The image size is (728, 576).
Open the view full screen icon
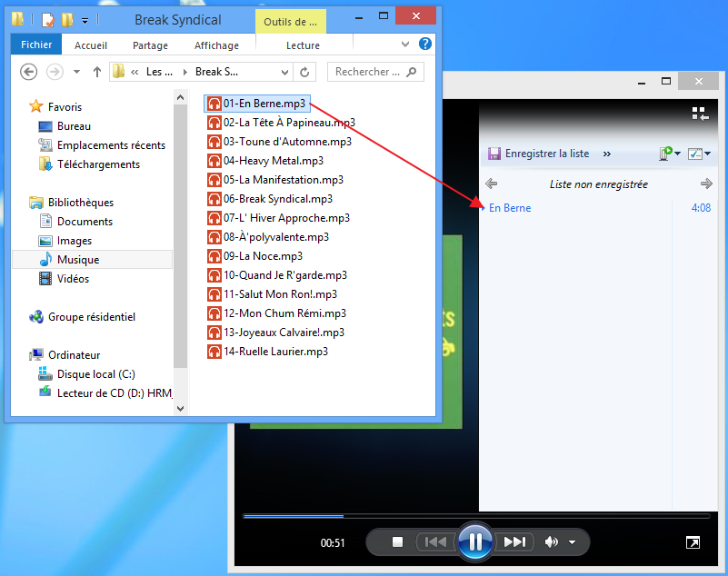tap(693, 541)
